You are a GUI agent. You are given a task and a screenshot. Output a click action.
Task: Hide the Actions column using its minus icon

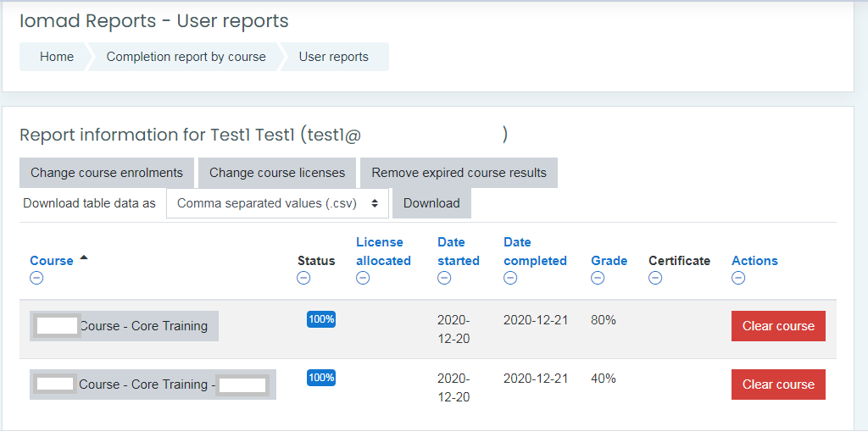(738, 279)
